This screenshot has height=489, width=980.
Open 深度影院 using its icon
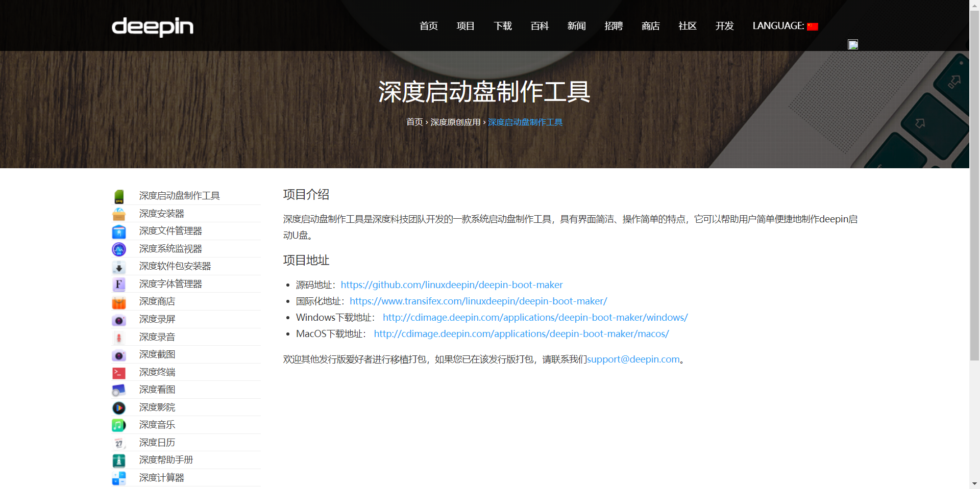click(119, 408)
